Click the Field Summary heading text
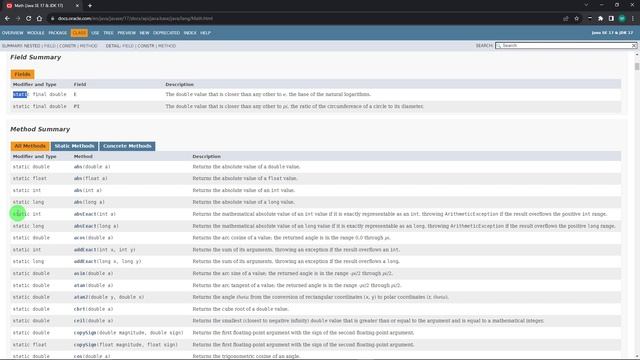 coord(36,57)
